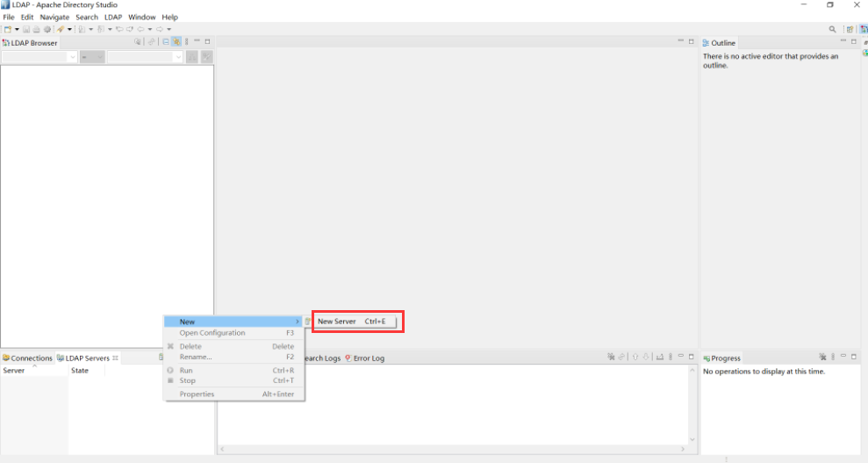Open the File menu
The height and width of the screenshot is (463, 868).
click(9, 18)
